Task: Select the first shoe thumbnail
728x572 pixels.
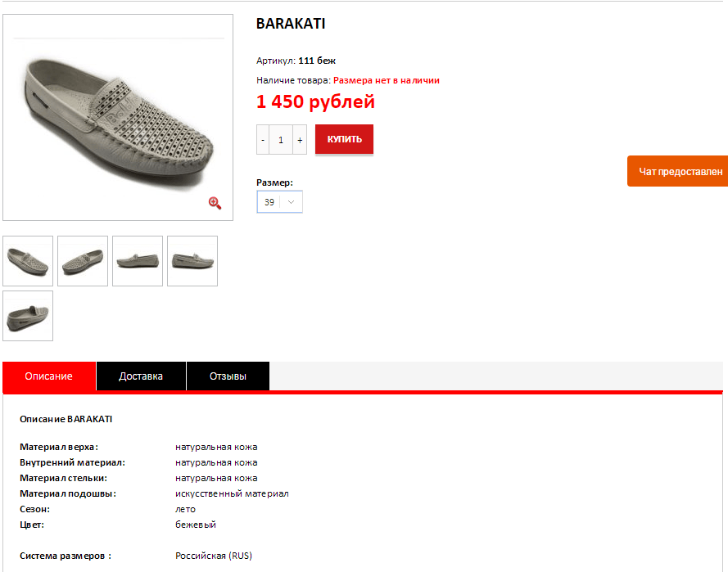Action: [x=28, y=261]
